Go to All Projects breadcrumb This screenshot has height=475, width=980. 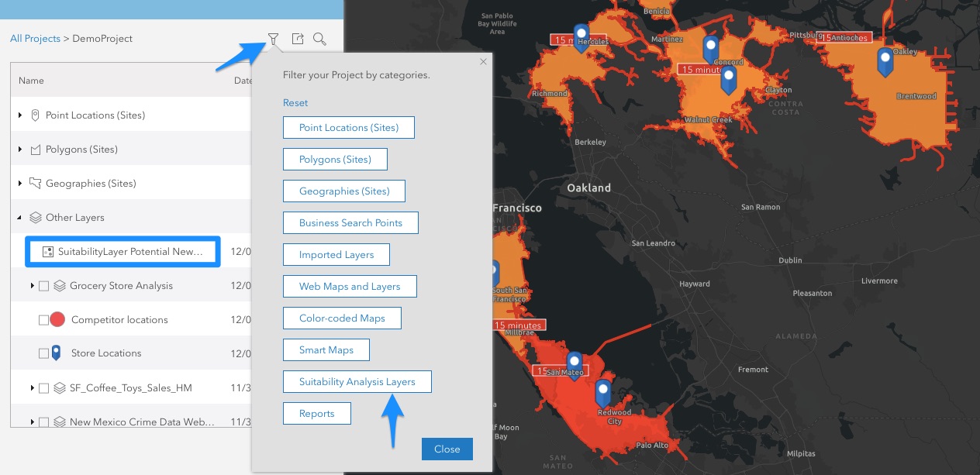(35, 39)
